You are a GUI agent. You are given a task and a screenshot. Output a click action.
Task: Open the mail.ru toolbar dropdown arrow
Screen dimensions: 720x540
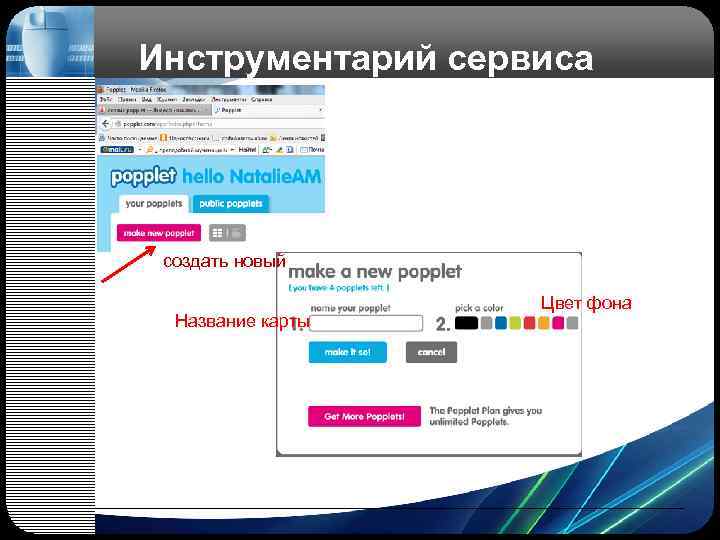coord(140,150)
